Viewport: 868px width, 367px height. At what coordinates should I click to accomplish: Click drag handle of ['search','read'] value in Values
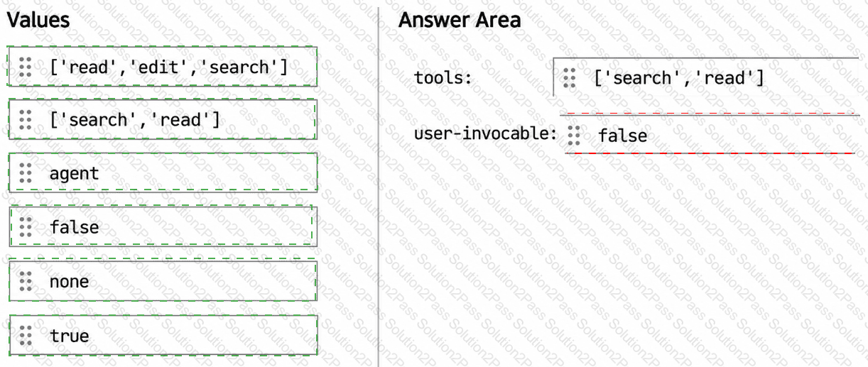tap(26, 119)
